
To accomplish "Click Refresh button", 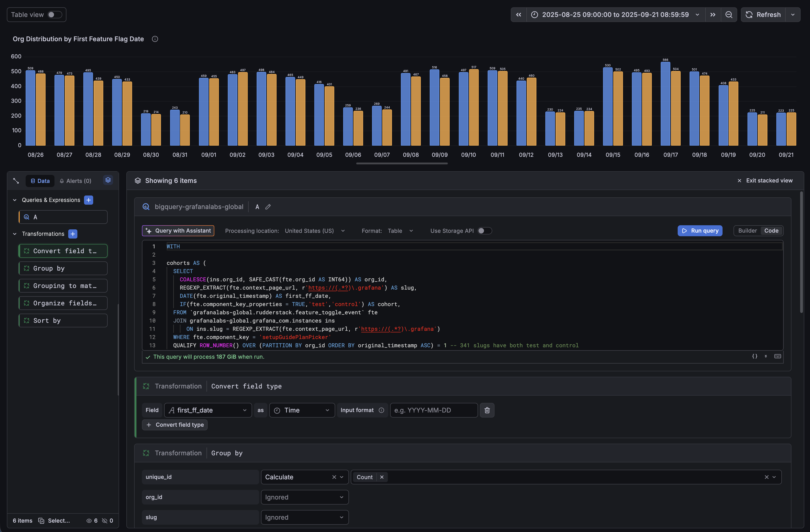I will 763,15.
